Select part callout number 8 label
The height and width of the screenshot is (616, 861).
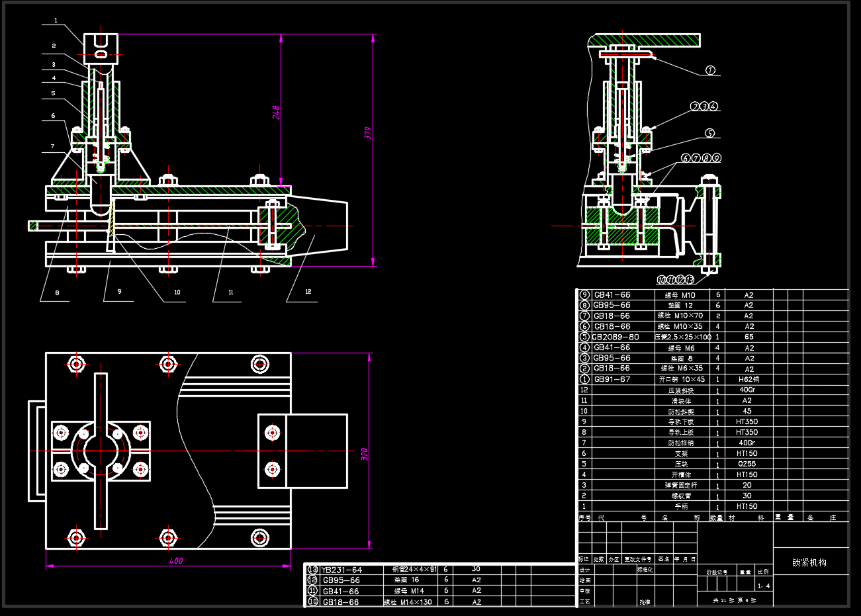[57, 292]
